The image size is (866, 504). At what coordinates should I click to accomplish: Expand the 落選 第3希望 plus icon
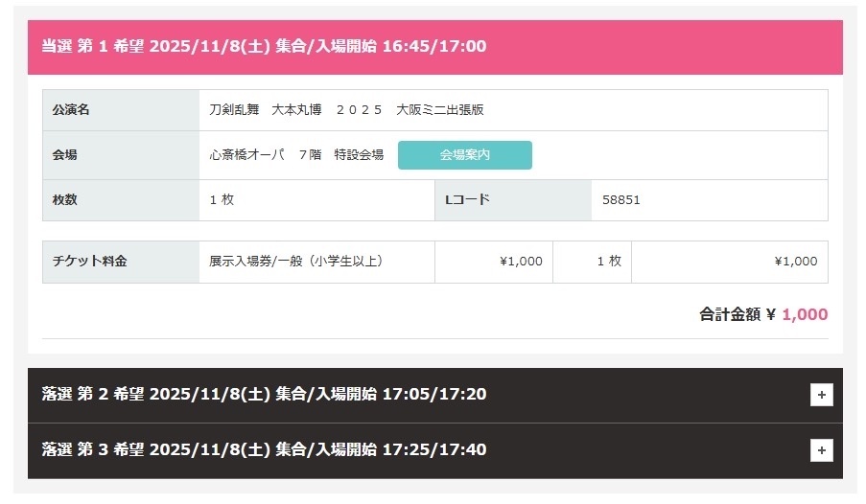[x=821, y=449]
